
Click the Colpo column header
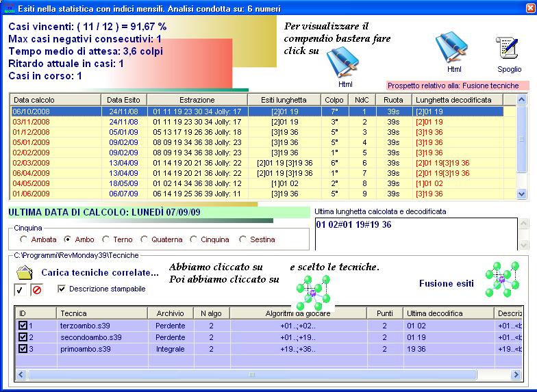[x=334, y=100]
